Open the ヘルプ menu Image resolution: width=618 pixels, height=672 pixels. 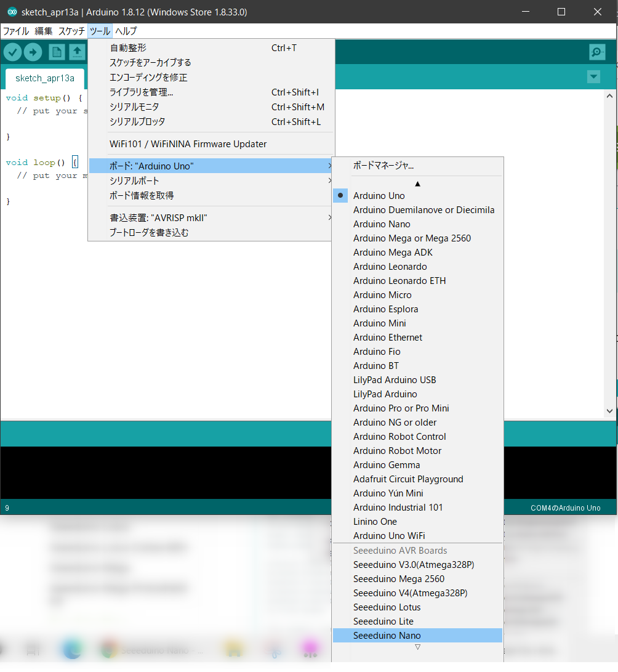(x=126, y=31)
